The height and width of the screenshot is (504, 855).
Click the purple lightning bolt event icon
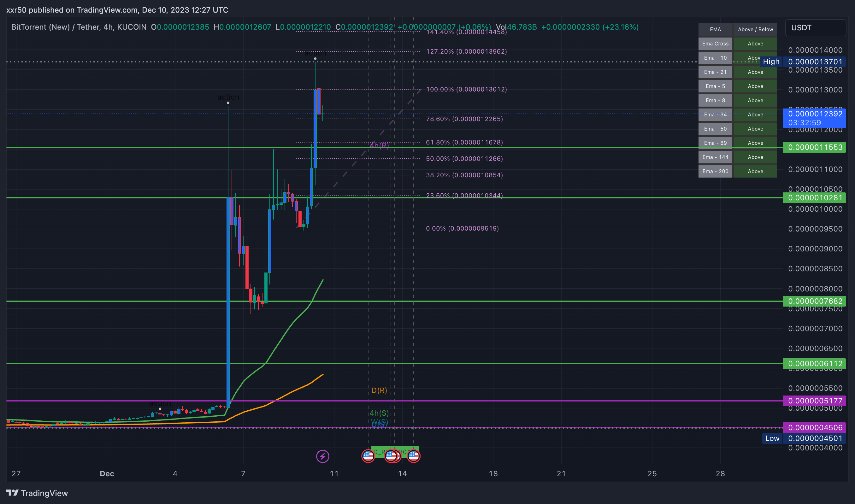click(322, 456)
